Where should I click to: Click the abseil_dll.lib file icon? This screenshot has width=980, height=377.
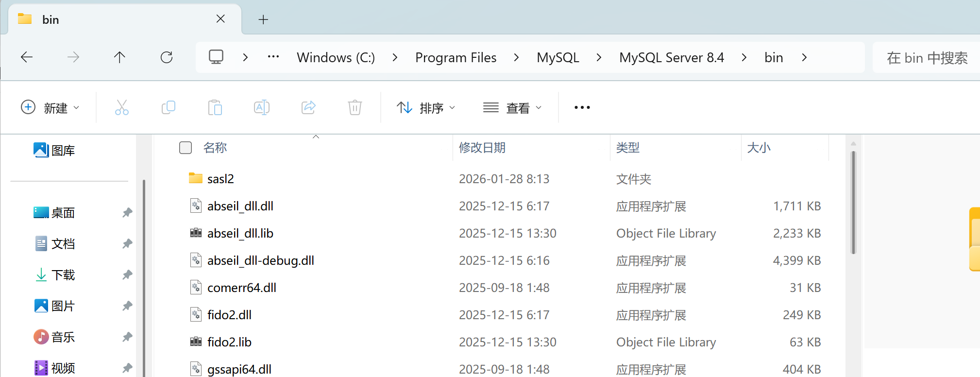196,233
